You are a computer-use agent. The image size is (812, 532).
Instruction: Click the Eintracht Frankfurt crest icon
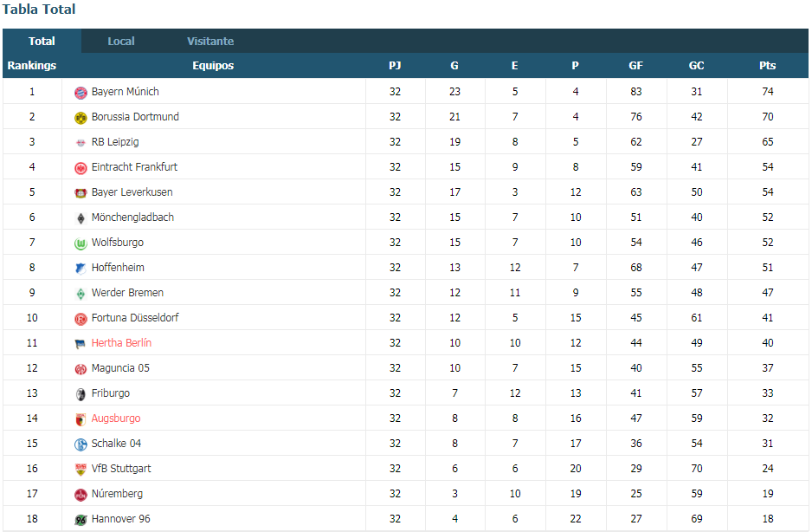(81, 168)
